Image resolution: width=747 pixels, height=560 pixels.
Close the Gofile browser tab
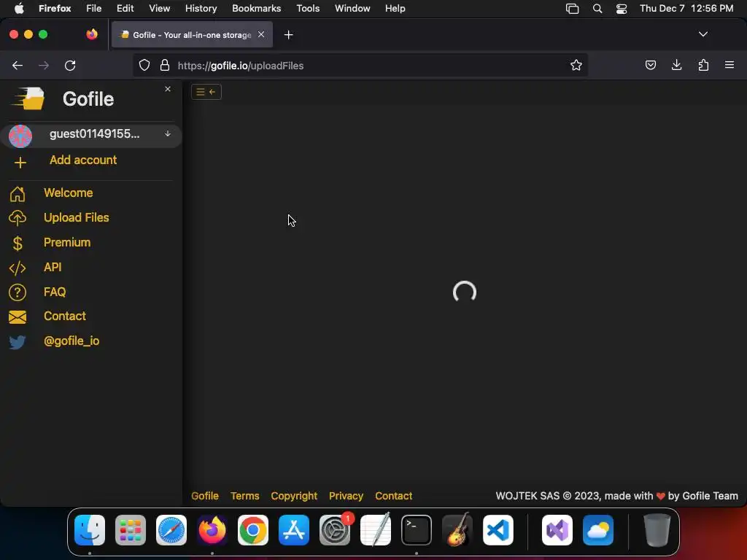click(x=261, y=34)
